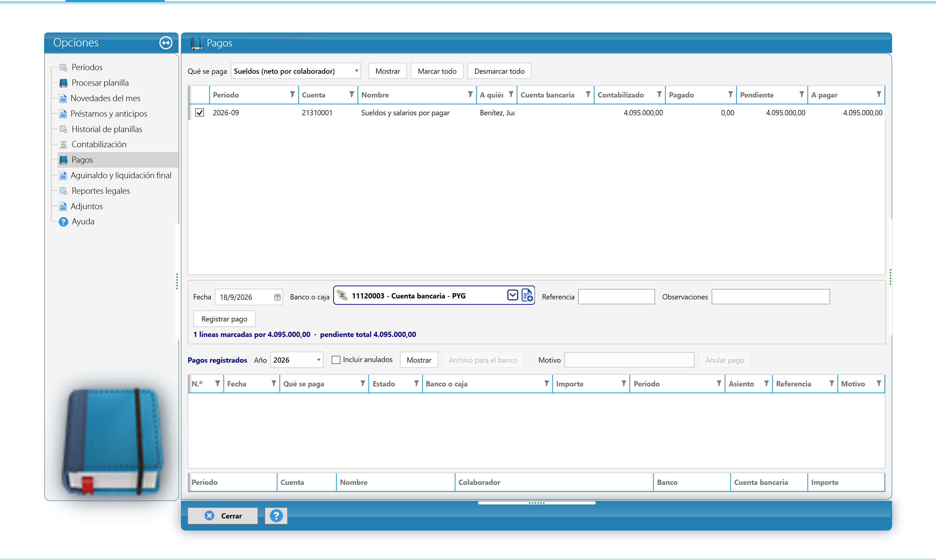Open the Año 2026 dropdown
936x560 pixels.
(x=297, y=360)
